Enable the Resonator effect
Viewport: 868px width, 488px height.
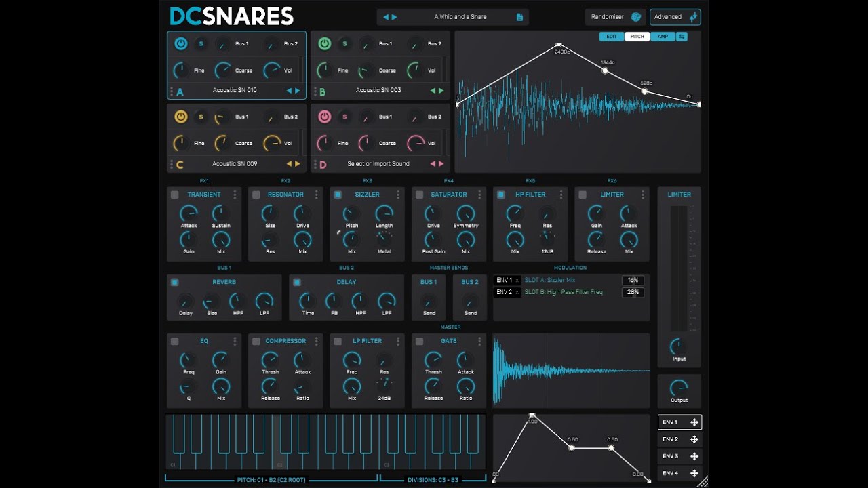click(x=256, y=195)
